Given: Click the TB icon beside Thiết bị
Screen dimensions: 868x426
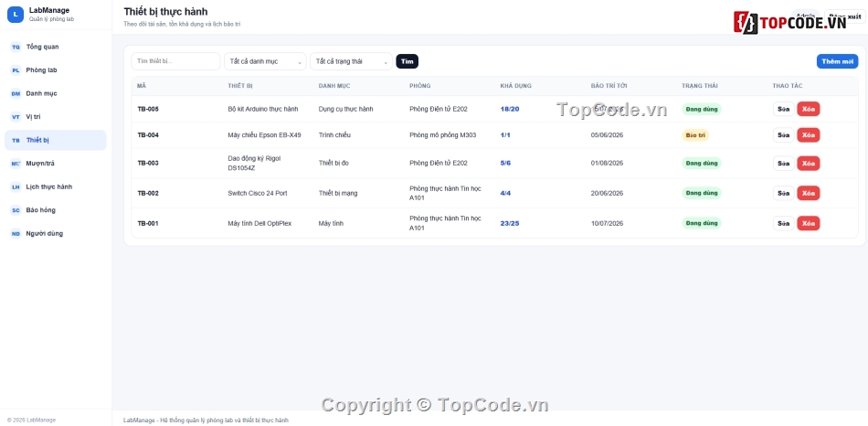Looking at the screenshot, I should pyautogui.click(x=16, y=140).
